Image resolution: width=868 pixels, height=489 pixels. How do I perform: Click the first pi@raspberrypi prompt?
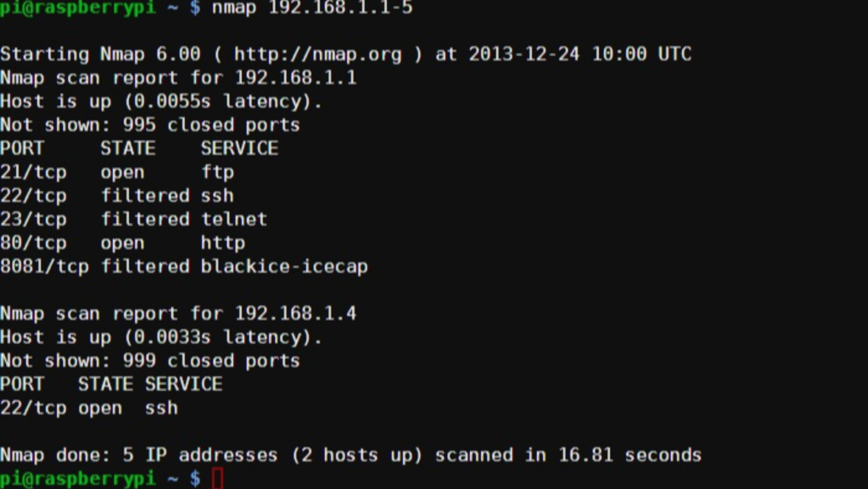pos(77,8)
